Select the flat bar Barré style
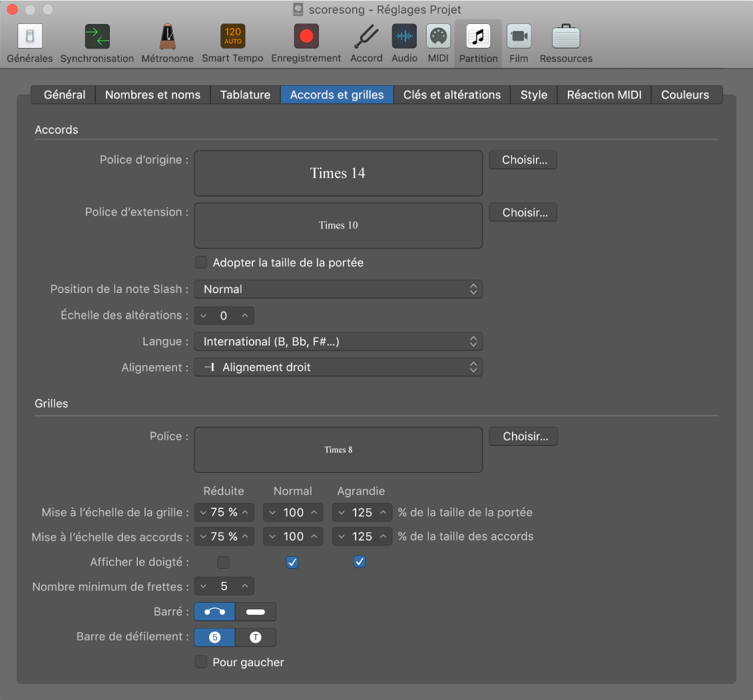753x700 pixels. (256, 611)
